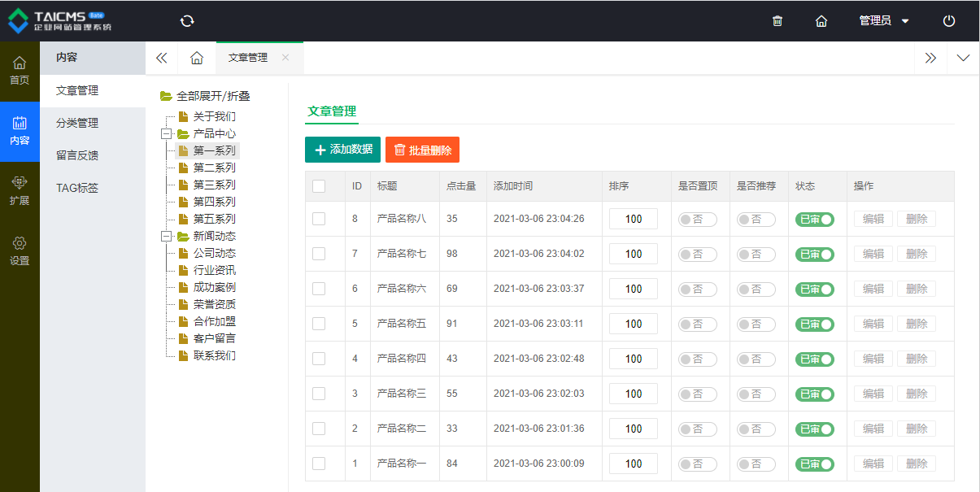Screen dimensions: 980x492
Task: Toggle 已审 status switch for 产品名称六
Action: [x=815, y=289]
